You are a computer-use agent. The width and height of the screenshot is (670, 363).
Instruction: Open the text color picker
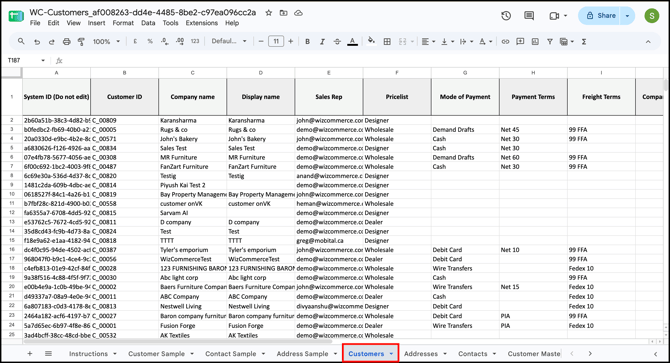[353, 41]
